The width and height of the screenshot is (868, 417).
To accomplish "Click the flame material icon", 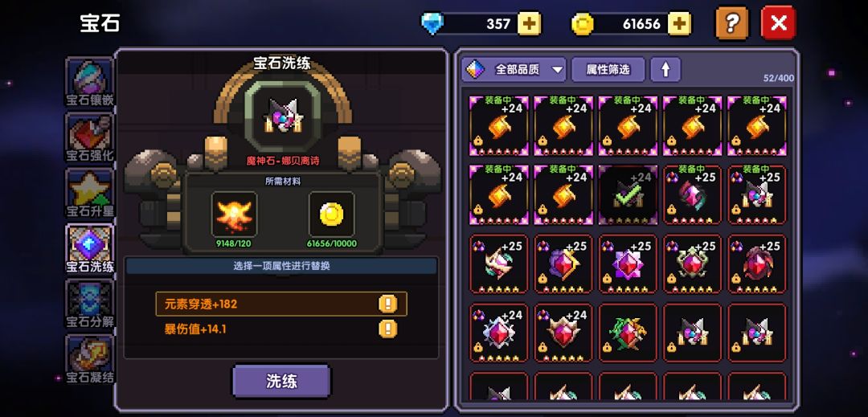I will [234, 214].
